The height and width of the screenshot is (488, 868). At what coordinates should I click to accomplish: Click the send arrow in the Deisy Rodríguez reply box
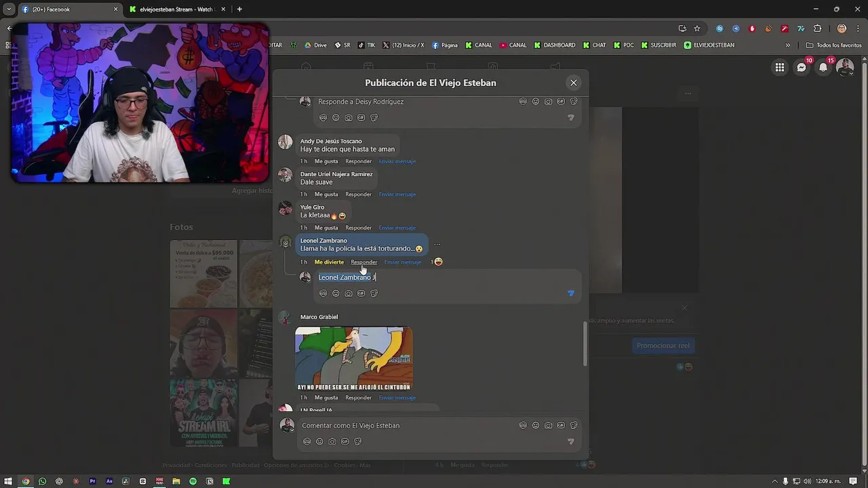point(570,117)
